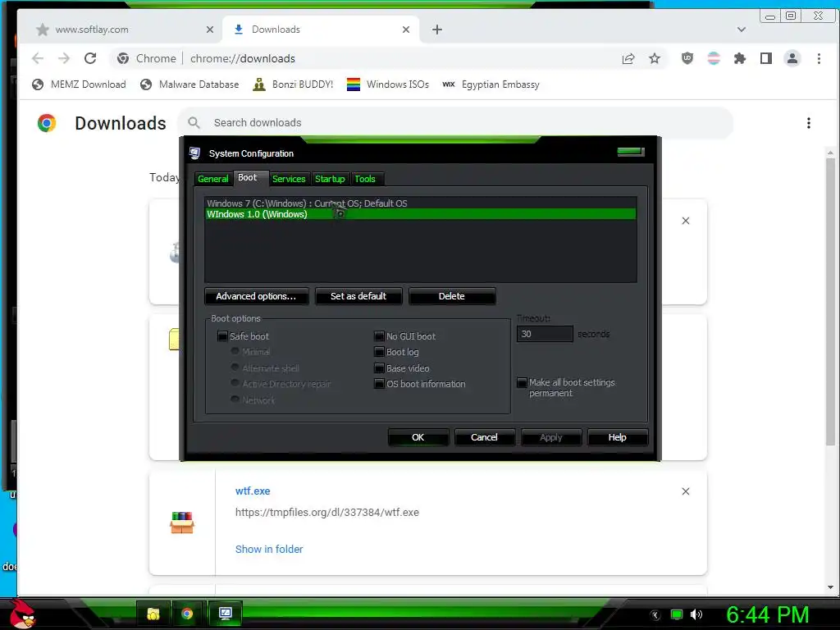Screen dimensions: 840x630
Task: Click the wtf.exe archive file icon
Action: 182,523
